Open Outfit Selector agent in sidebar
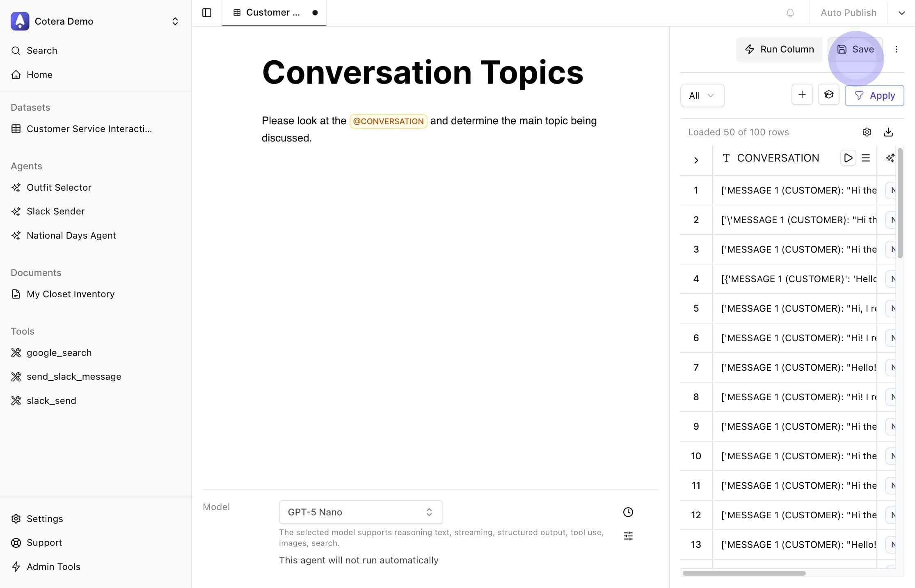Screen dimensions: 915x588 59,187
